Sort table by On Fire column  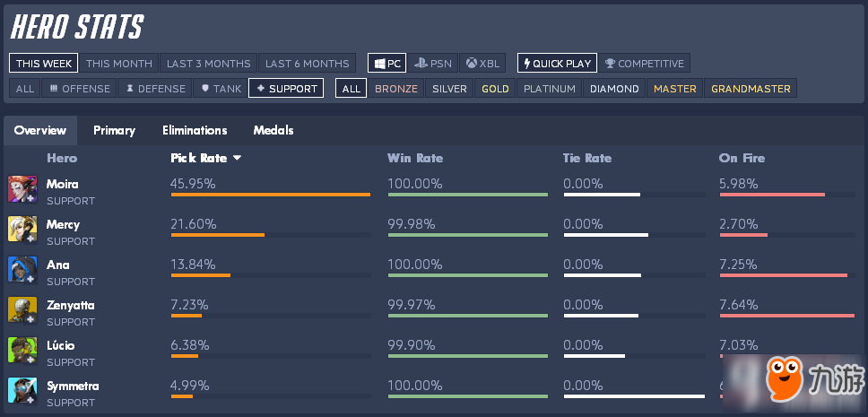742,158
